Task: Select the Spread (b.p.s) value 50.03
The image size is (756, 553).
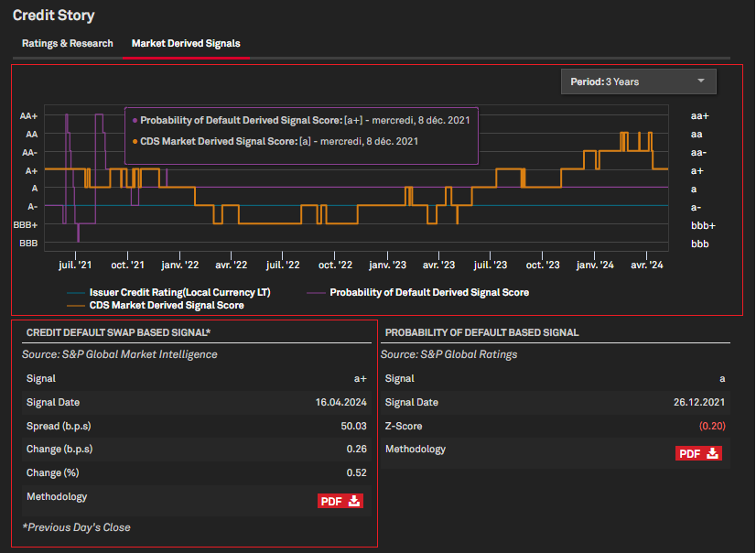Action: [x=353, y=426]
